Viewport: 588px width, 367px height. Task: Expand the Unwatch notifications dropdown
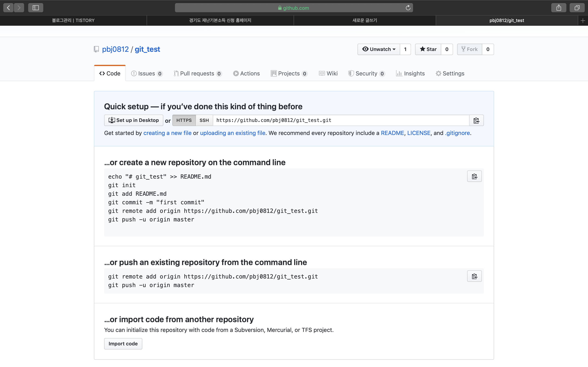tap(379, 49)
